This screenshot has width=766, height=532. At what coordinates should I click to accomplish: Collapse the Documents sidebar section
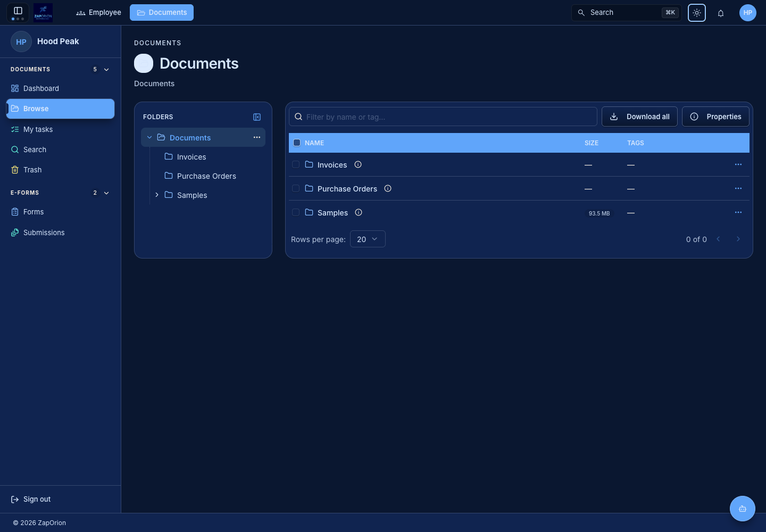[106, 70]
